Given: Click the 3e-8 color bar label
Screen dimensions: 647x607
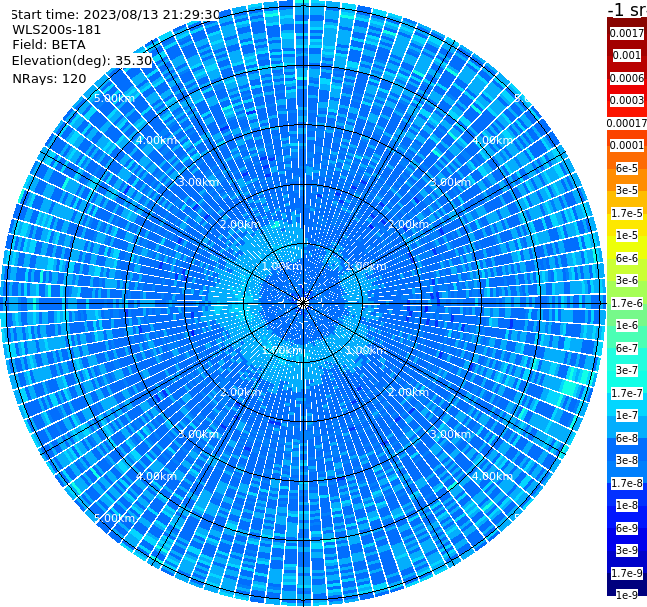Looking at the screenshot, I should [627, 460].
